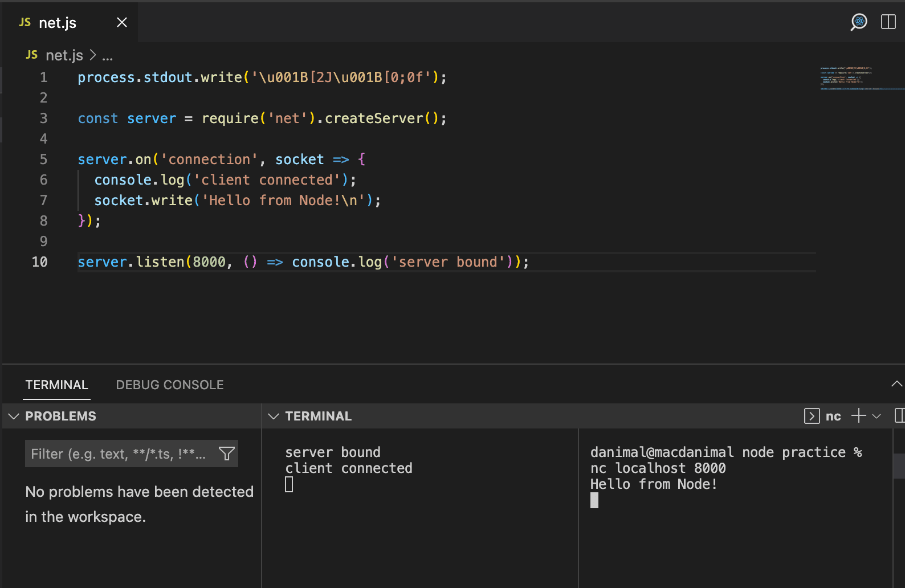This screenshot has width=905, height=588.
Task: Click the JS icon on the net.js tab
Action: click(x=25, y=22)
